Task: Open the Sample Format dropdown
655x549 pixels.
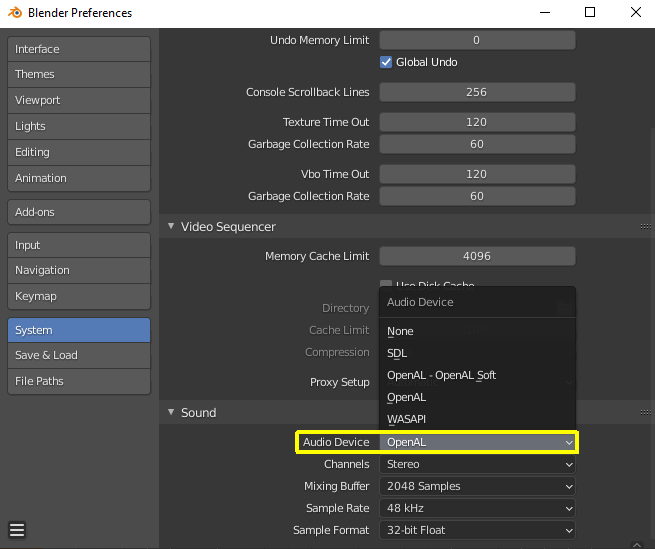Action: [477, 530]
